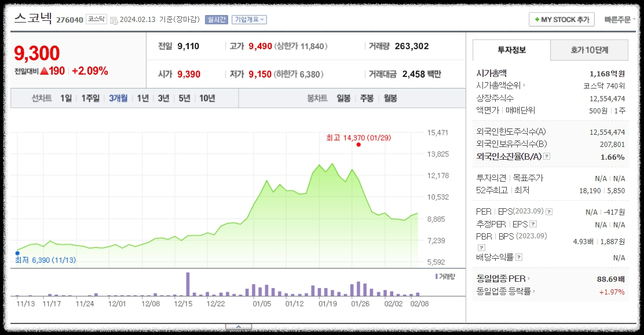Screen dimensions: 644x335
Task: Click the +1.97% 동일업종 등락률 value
Action: pos(612,292)
